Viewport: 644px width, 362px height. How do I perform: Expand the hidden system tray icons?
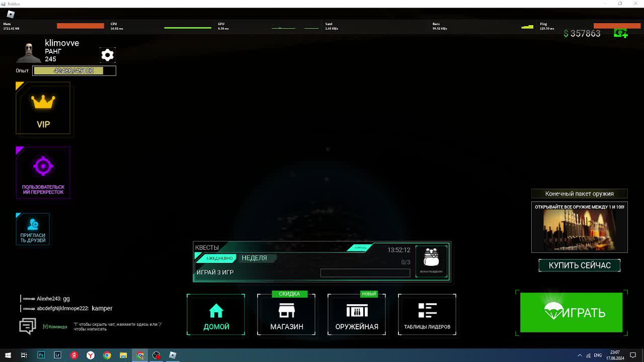580,355
